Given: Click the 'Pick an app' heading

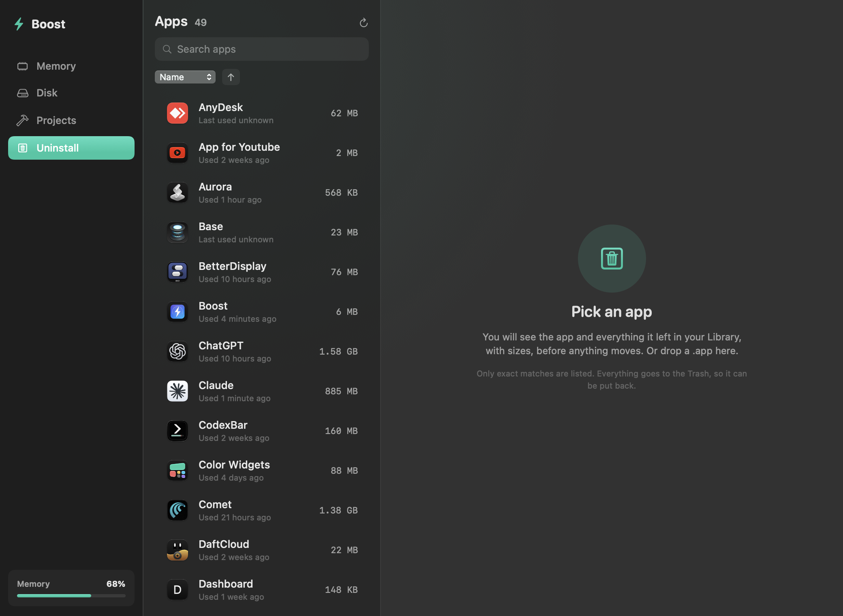Looking at the screenshot, I should pyautogui.click(x=612, y=312).
